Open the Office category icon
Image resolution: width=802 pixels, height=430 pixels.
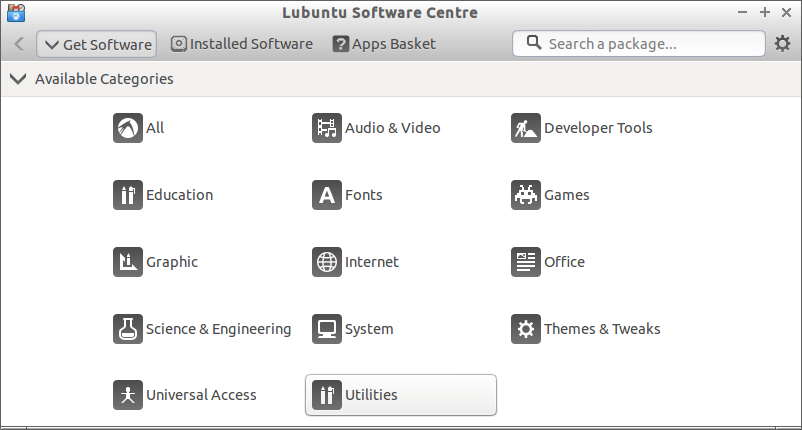[x=526, y=262]
